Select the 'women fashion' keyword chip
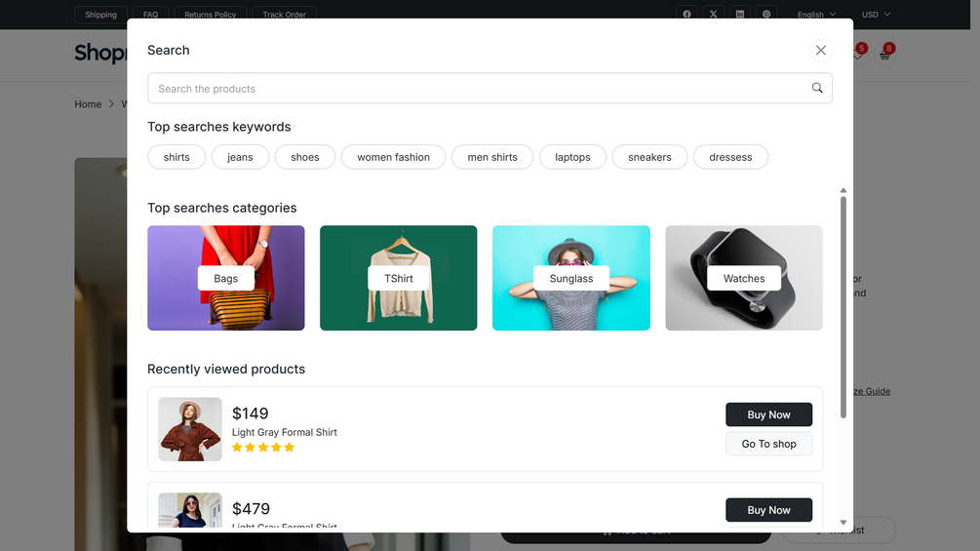This screenshot has width=980, height=551. (393, 157)
